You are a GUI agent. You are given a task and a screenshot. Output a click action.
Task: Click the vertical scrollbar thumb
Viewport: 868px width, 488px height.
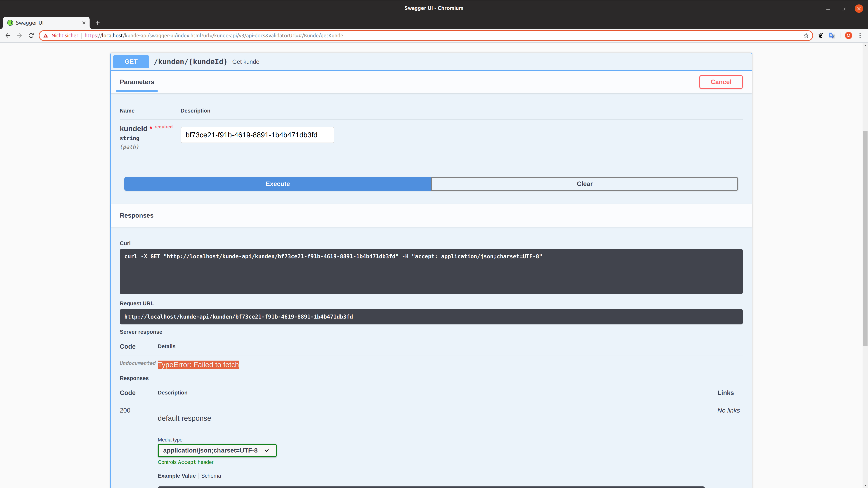pos(865,238)
